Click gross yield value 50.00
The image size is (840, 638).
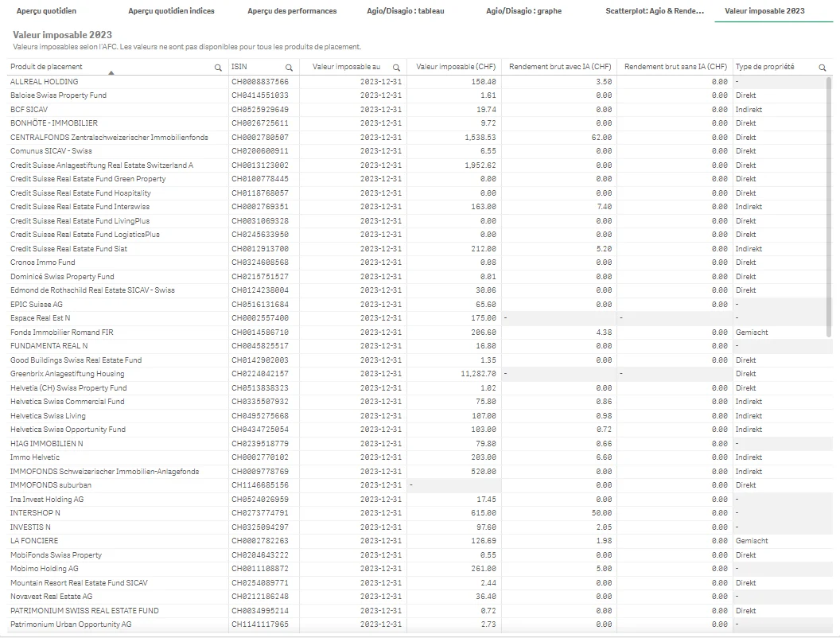tap(601, 513)
